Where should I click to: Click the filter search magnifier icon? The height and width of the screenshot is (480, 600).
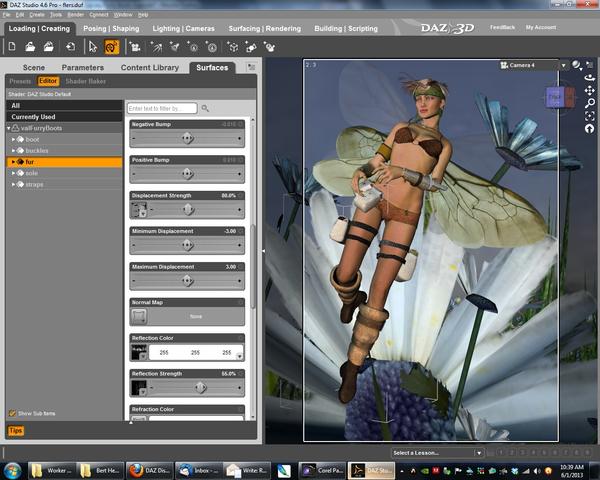(x=205, y=108)
